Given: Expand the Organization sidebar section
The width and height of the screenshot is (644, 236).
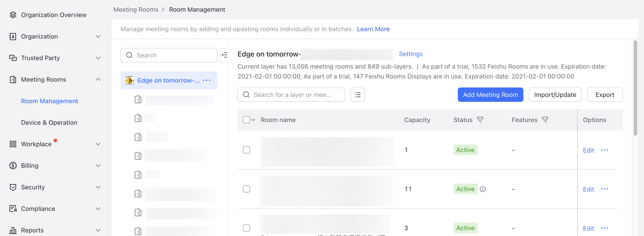Looking at the screenshot, I should tap(98, 37).
